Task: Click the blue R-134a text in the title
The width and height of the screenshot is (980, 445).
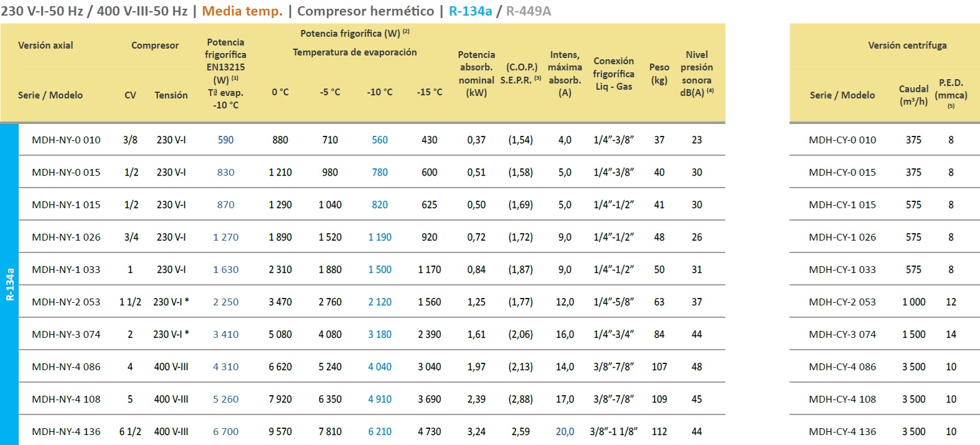Action: pyautogui.click(x=470, y=11)
